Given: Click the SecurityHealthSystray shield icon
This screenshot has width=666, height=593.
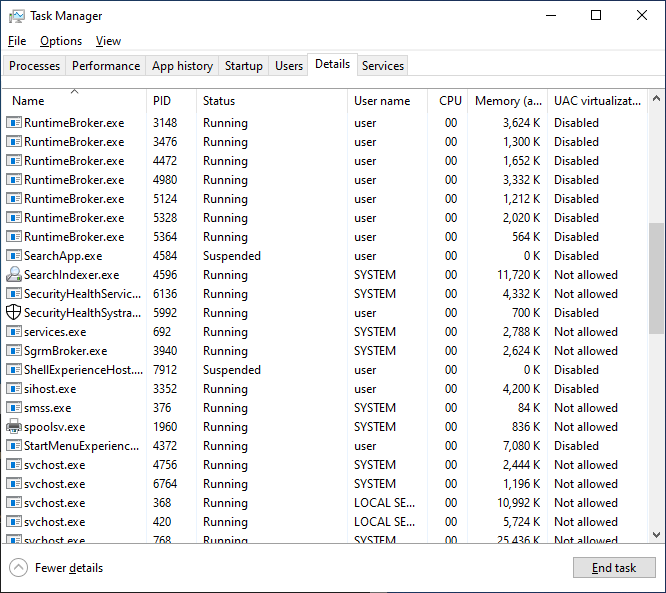Looking at the screenshot, I should (x=14, y=313).
